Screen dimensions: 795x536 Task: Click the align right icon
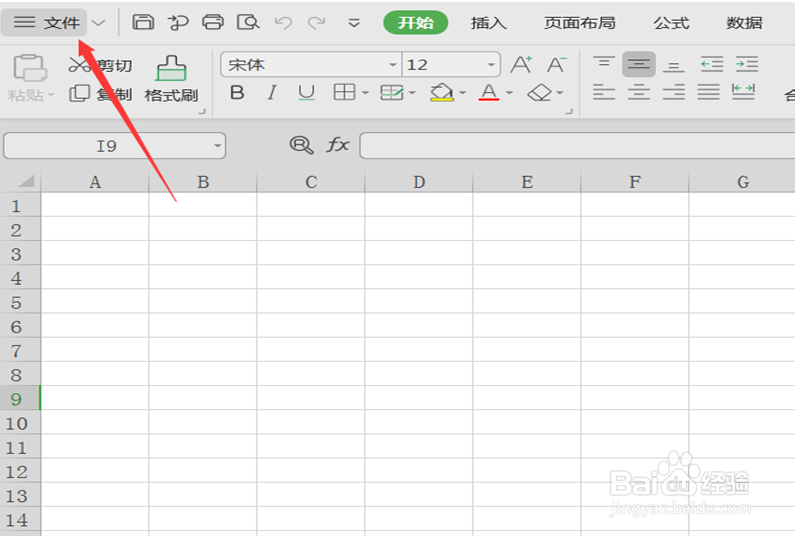(x=673, y=92)
